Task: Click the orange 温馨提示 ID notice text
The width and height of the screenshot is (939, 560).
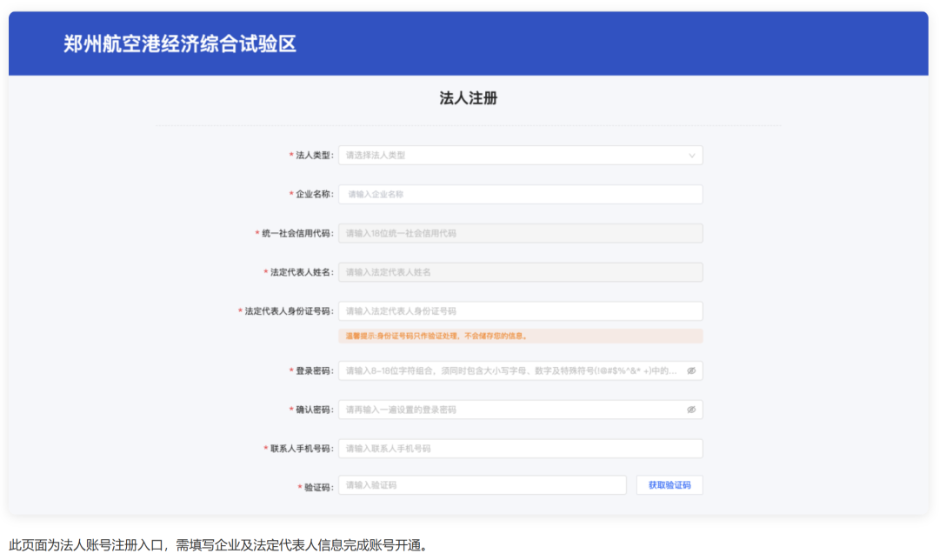Action: click(x=436, y=336)
